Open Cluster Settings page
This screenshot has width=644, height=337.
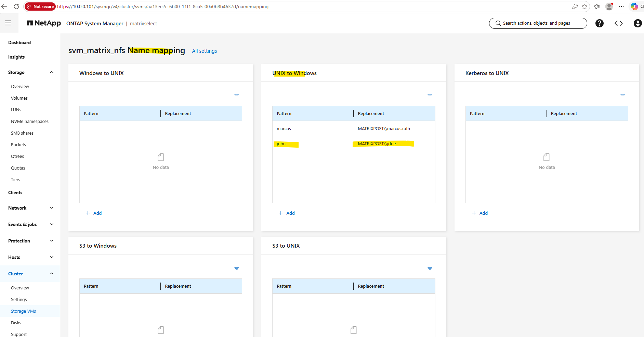[x=19, y=300]
